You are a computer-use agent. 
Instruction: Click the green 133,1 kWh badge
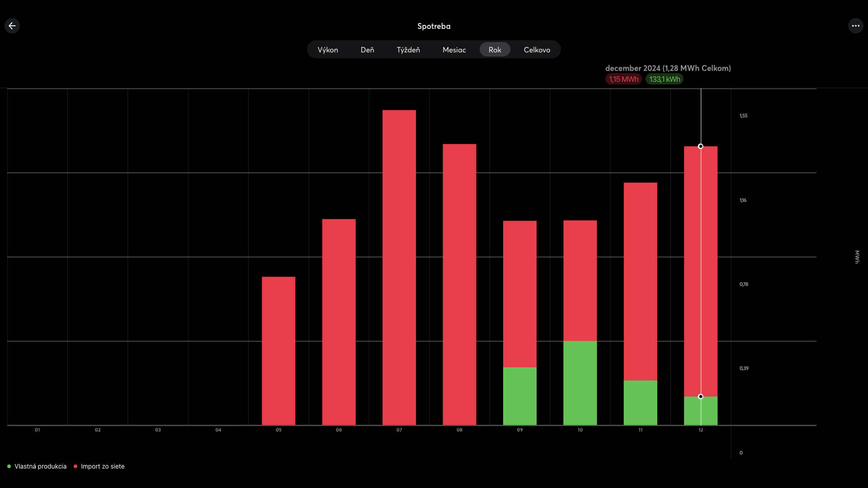pyautogui.click(x=664, y=79)
